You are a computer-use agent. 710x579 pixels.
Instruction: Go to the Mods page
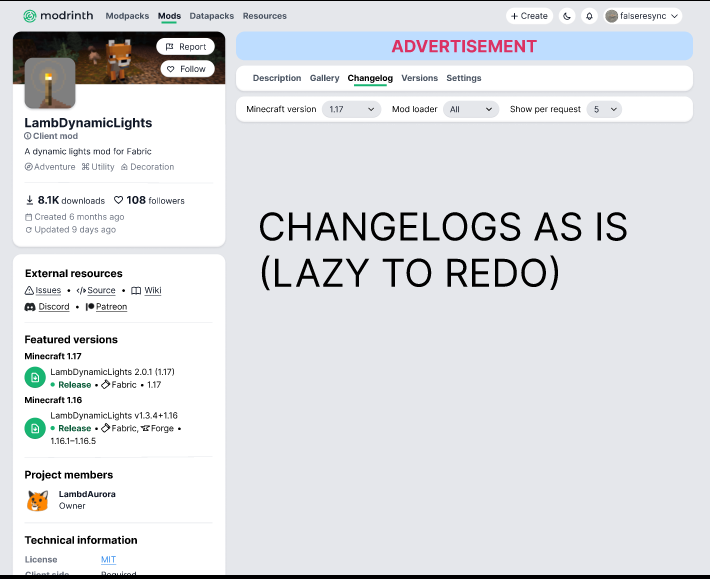point(169,16)
